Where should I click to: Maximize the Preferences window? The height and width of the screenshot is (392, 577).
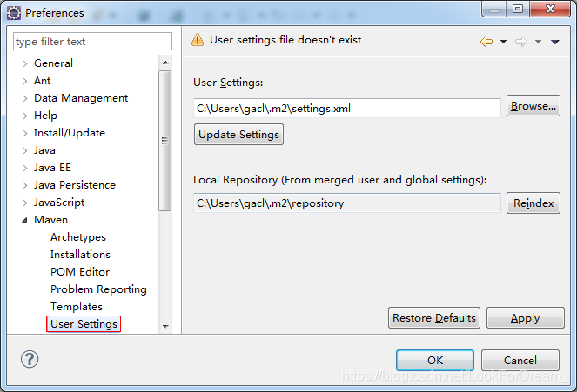pos(518,9)
